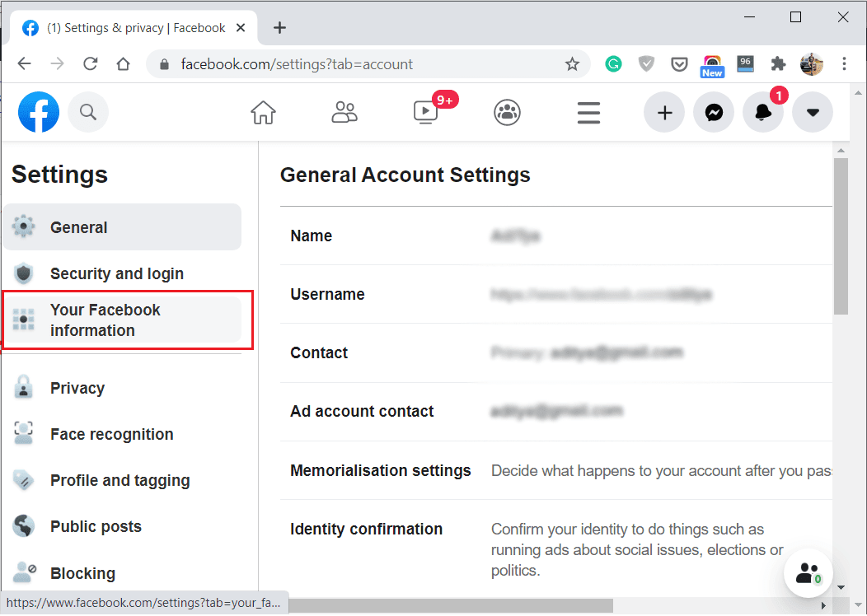
Task: Open Watch with the 9+ badge
Action: pos(425,112)
